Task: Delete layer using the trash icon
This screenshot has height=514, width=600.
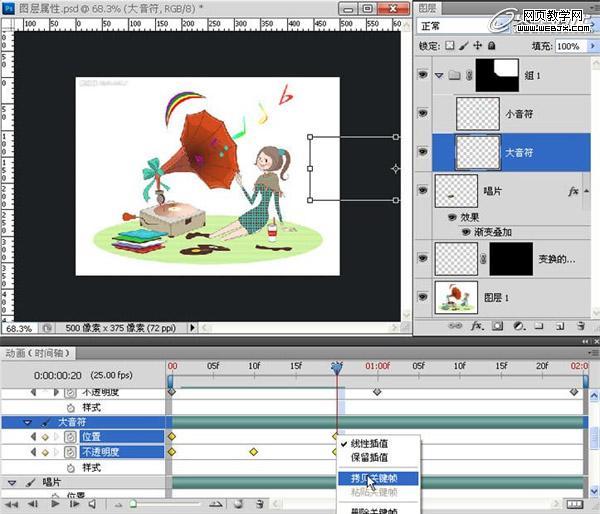Action: pyautogui.click(x=579, y=326)
